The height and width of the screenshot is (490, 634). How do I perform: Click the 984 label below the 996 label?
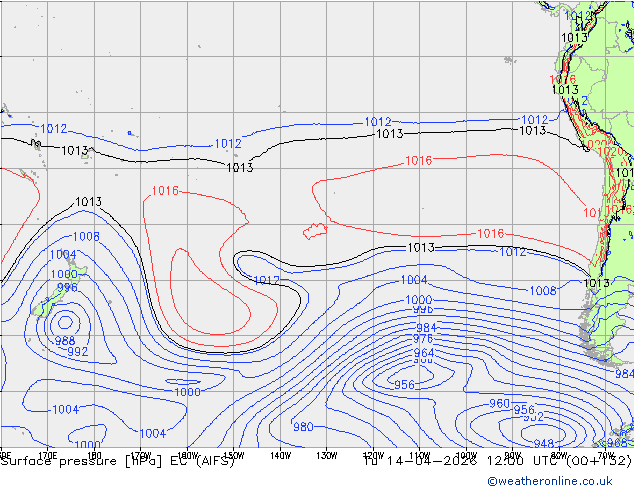(x=426, y=327)
